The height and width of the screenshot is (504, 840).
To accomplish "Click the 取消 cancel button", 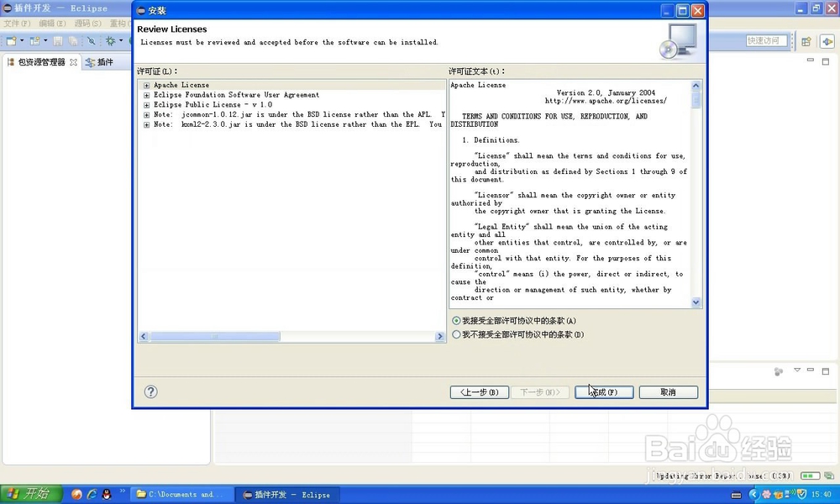I will tap(669, 392).
